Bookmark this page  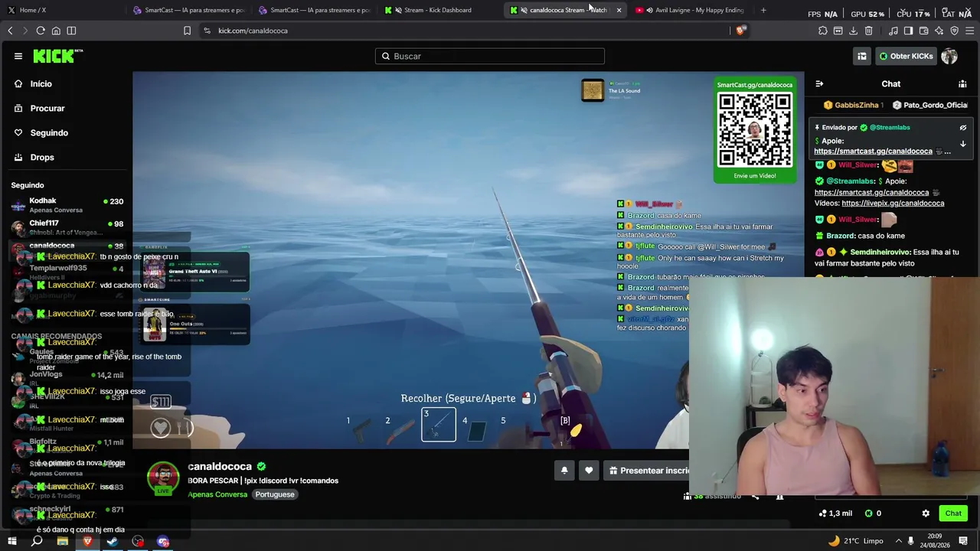[187, 31]
